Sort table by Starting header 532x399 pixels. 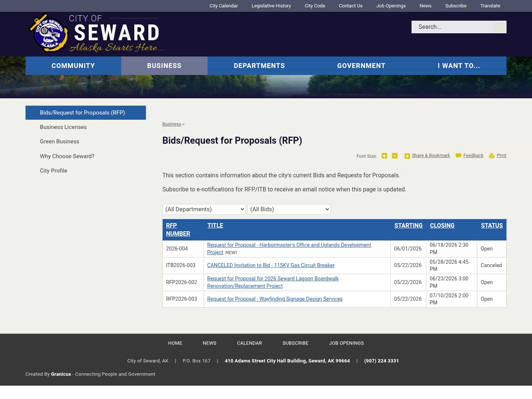point(408,225)
